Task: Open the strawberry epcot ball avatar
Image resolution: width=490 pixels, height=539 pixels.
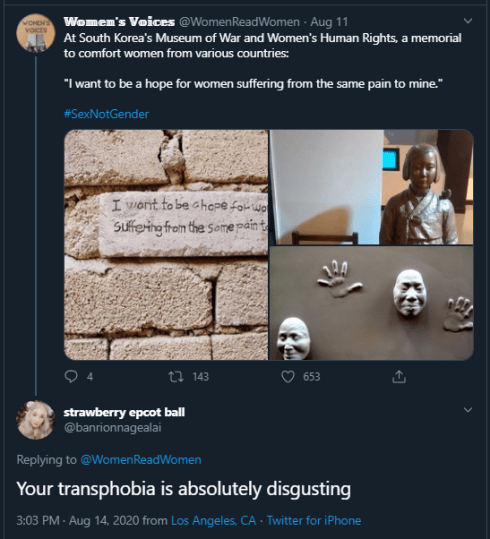Action: click(x=36, y=420)
